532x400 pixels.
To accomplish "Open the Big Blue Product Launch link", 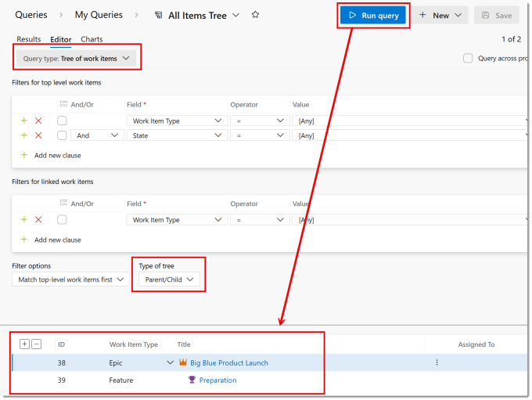I will 229,362.
